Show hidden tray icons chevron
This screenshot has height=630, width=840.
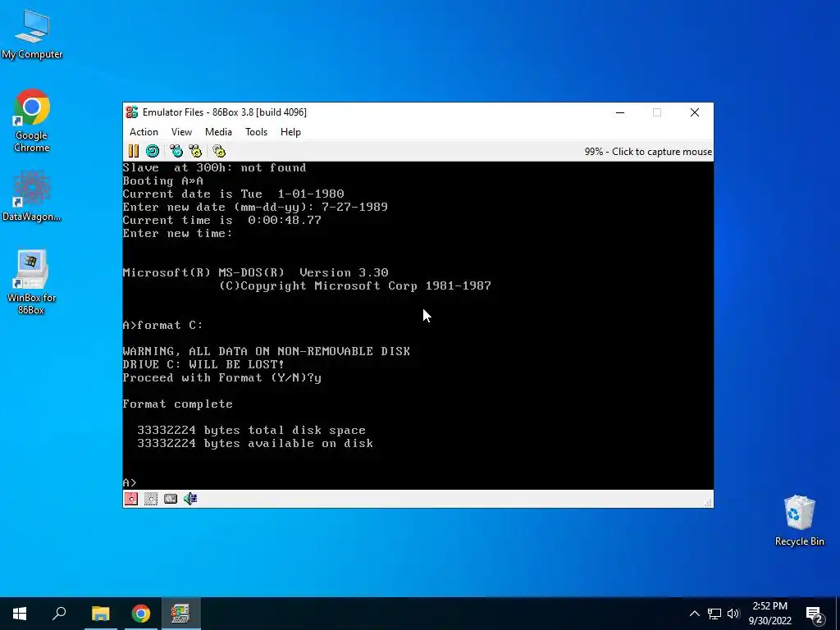[694, 614]
